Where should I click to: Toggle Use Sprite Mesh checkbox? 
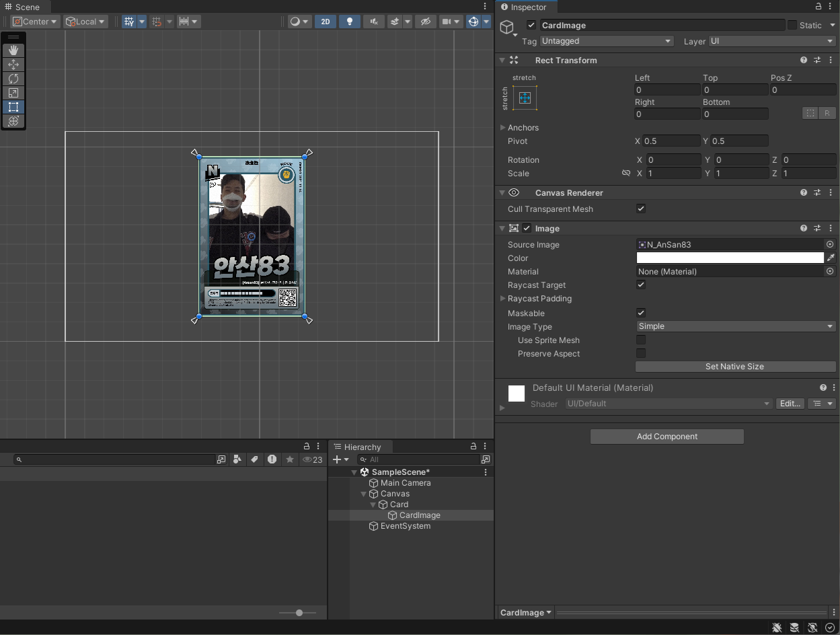(641, 340)
